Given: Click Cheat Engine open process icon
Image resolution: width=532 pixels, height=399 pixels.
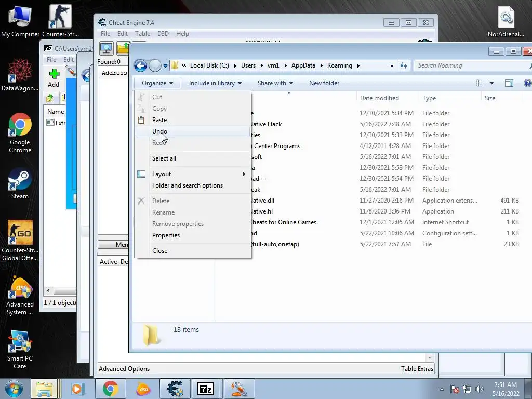Looking at the screenshot, I should coord(106,48).
